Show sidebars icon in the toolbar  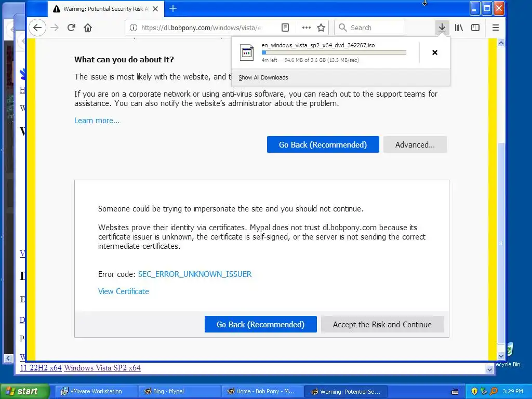tap(475, 28)
